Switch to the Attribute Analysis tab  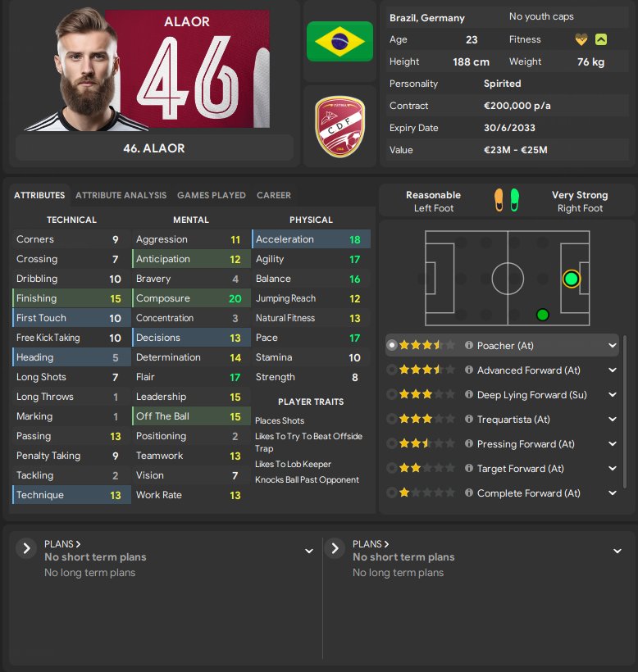(121, 195)
